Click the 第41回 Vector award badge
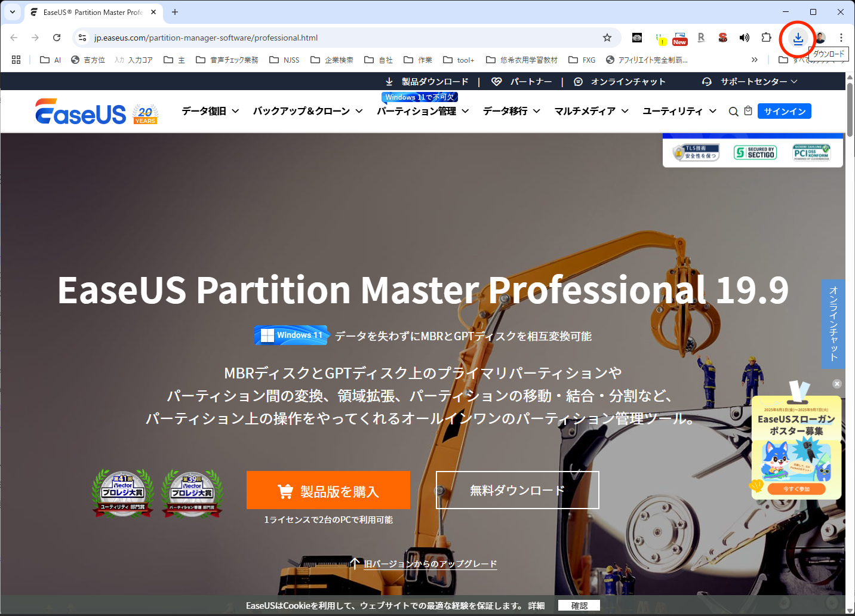Screen dimensions: 855x616 [x=122, y=493]
